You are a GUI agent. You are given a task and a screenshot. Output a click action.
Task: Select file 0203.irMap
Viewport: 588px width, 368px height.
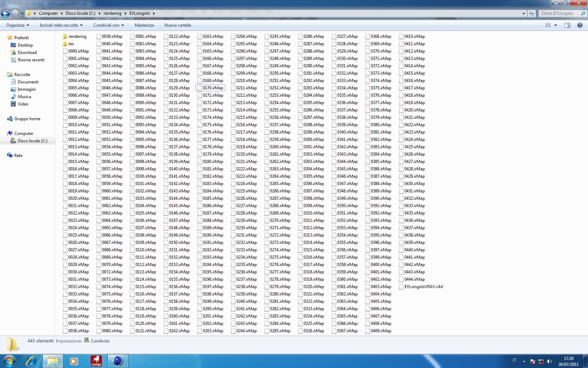[210, 331]
